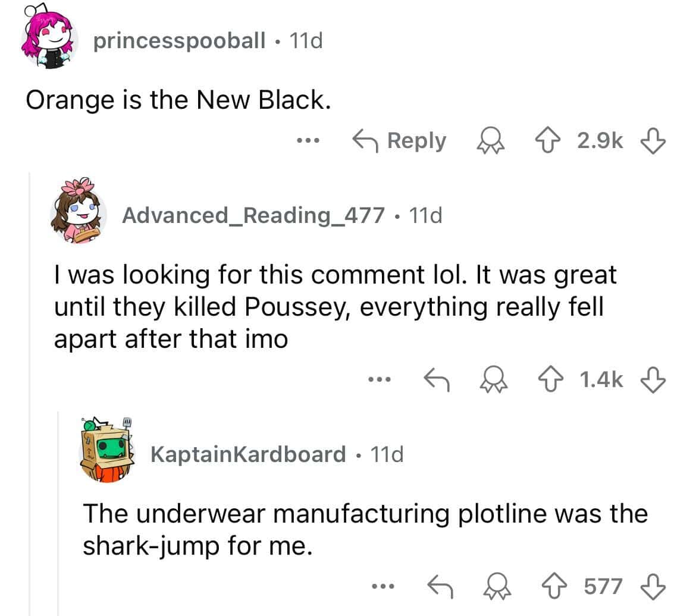Open more options for princesspooball's comment

tap(309, 142)
